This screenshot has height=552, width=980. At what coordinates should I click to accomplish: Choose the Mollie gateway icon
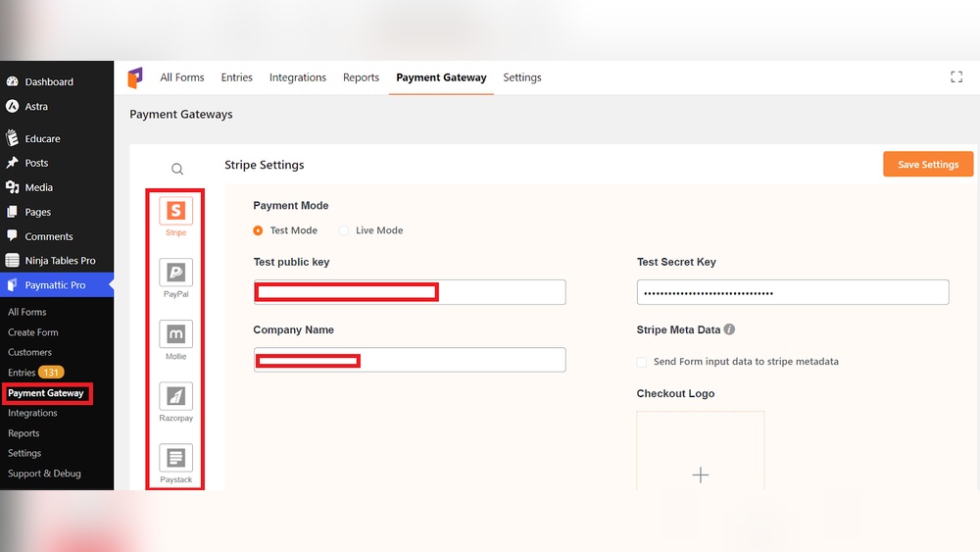click(x=175, y=333)
